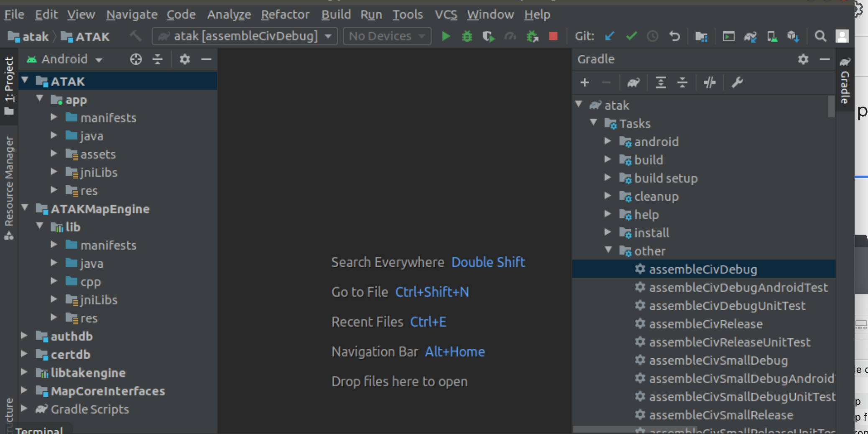Collapse the other task group
868x434 pixels.
pos(608,250)
